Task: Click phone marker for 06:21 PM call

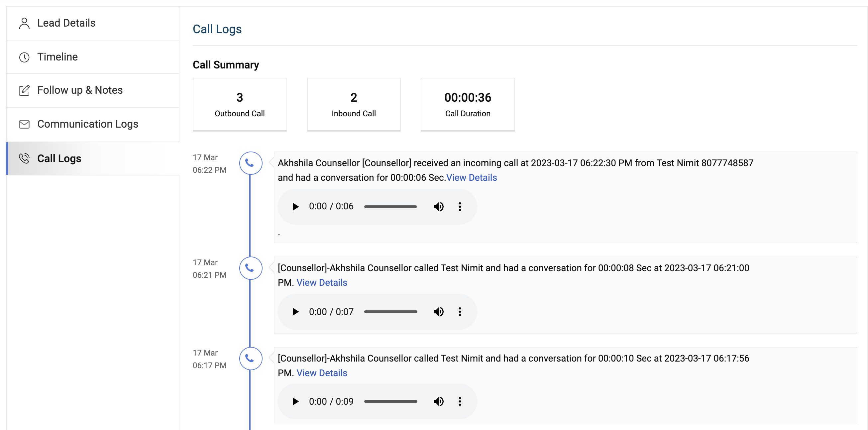Action: coord(251,268)
